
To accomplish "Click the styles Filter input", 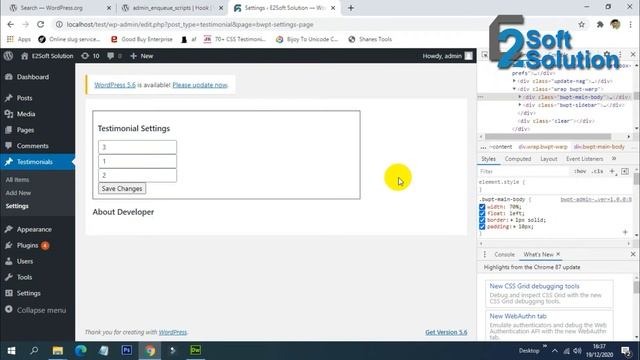I will pos(524,171).
